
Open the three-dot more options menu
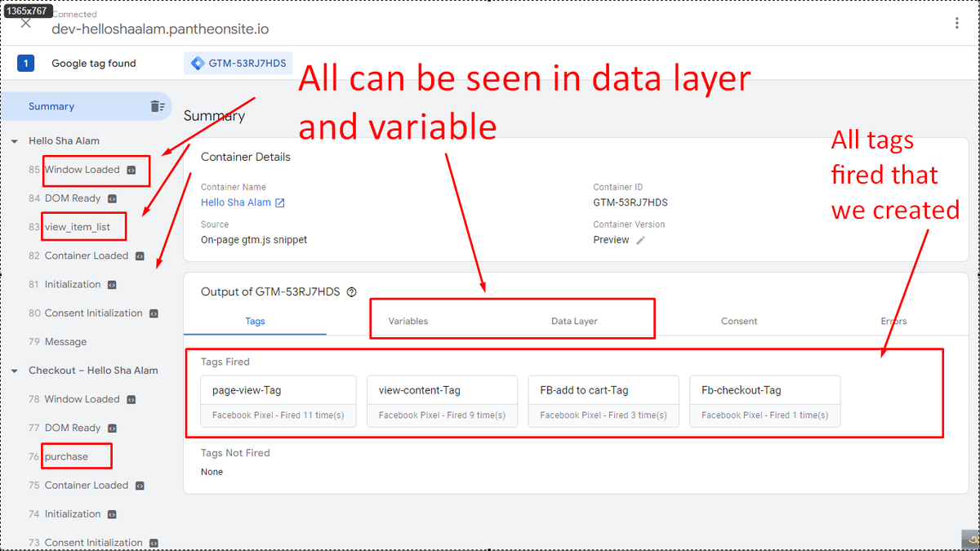coord(956,24)
